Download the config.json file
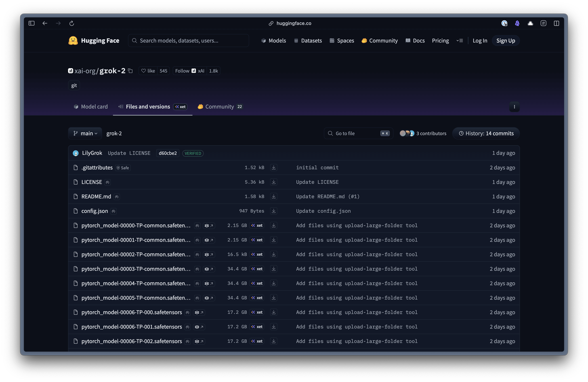 (x=274, y=211)
